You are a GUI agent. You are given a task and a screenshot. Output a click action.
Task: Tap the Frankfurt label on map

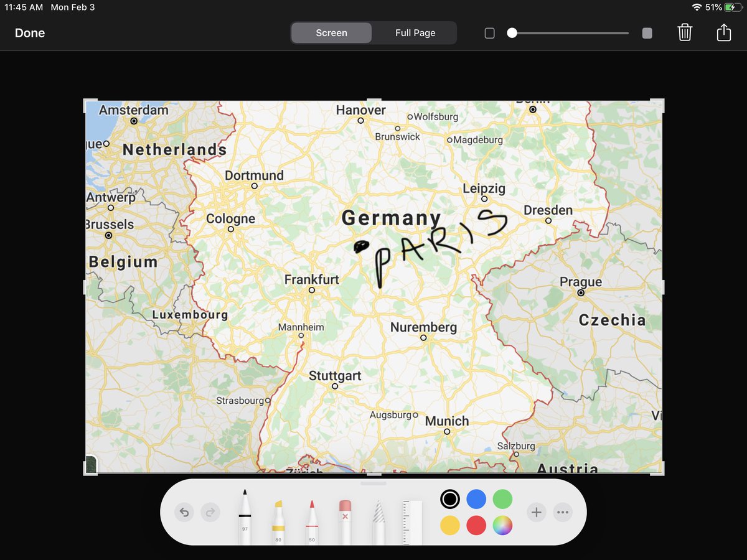tap(311, 279)
